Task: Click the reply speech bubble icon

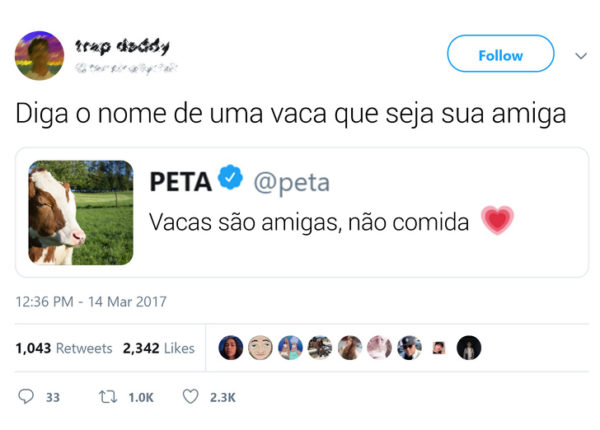Action: [26, 396]
